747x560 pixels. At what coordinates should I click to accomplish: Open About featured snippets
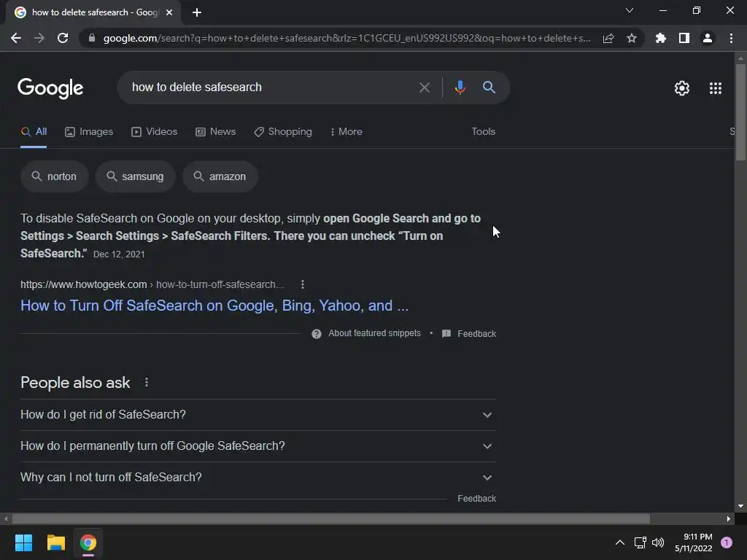[374, 333]
